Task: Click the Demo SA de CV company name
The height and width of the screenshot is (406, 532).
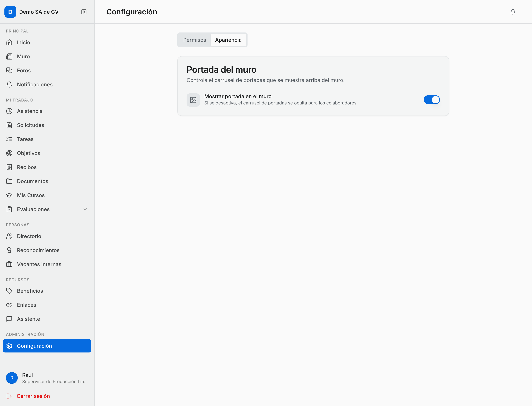Action: 39,12
